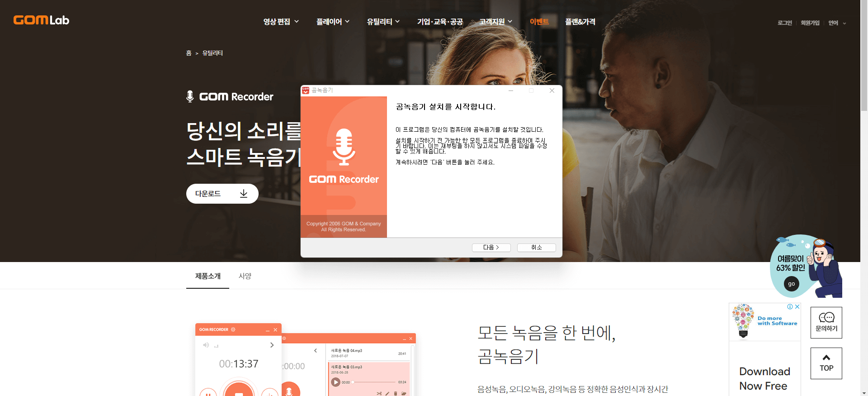This screenshot has height=396, width=868.
Task: Expand the 고객지원 menu
Action: [496, 22]
